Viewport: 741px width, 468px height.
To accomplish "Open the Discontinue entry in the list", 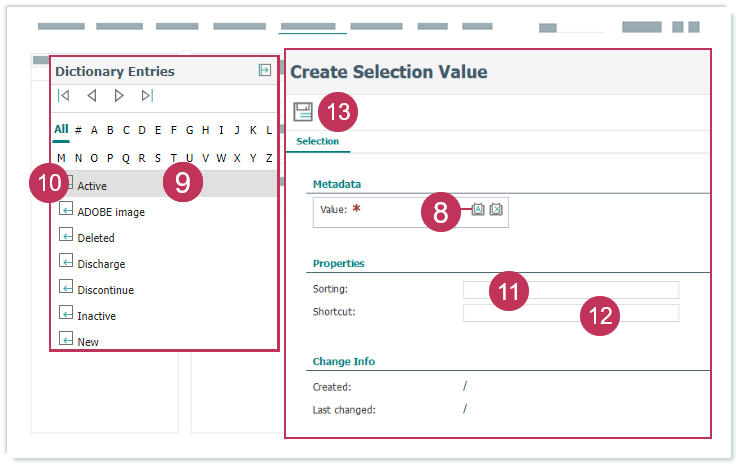I will pyautogui.click(x=105, y=290).
